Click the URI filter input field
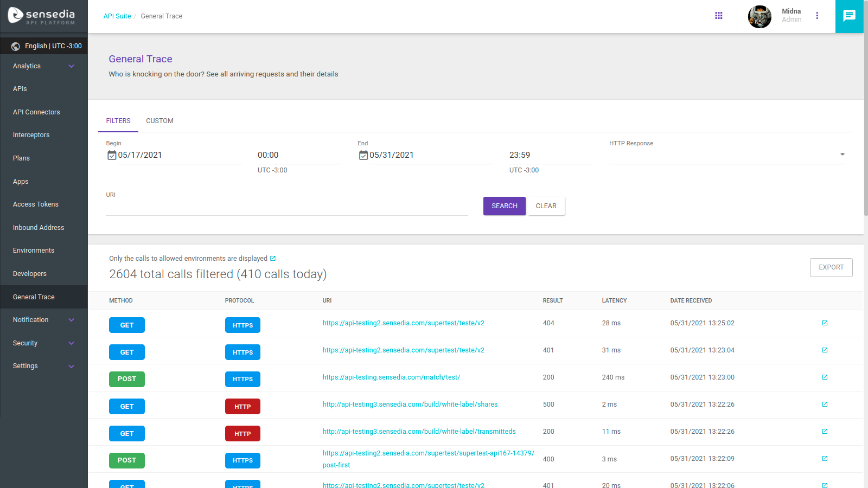 coord(286,208)
